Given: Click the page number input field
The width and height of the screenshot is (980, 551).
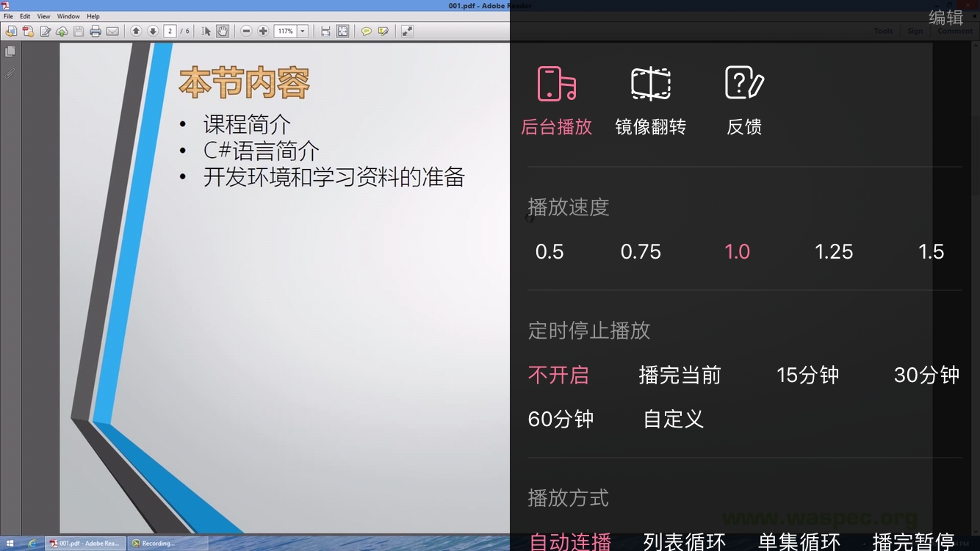Looking at the screenshot, I should tap(170, 31).
